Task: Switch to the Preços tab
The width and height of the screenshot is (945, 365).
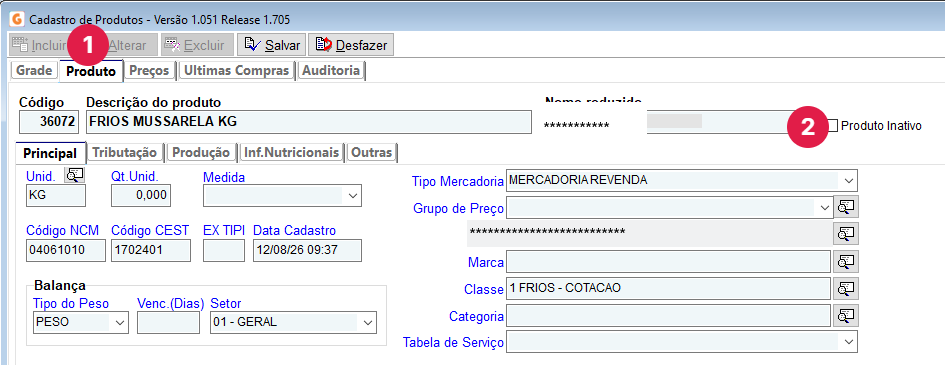Action: 149,70
